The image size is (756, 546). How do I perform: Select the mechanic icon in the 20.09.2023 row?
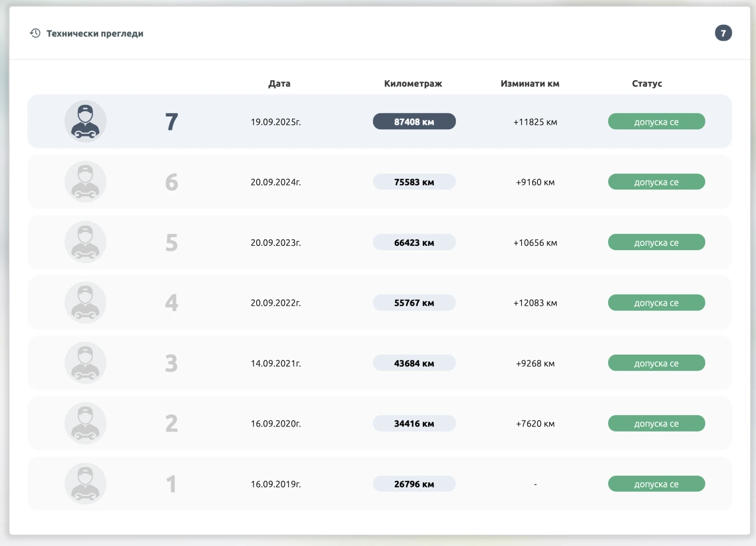pos(86,242)
